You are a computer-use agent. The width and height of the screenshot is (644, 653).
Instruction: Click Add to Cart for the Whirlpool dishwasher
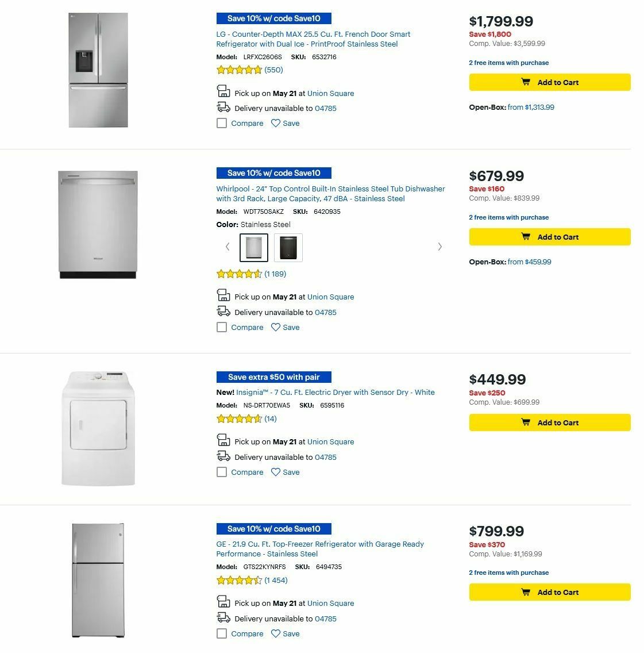[x=549, y=236]
